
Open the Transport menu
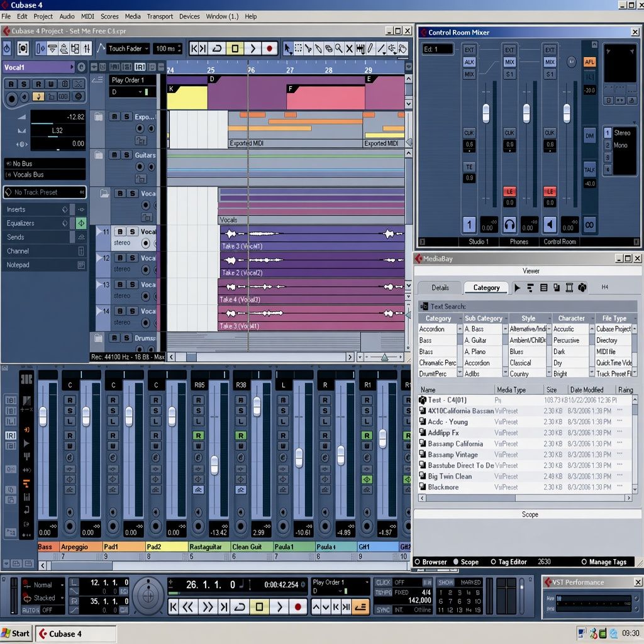point(160,16)
